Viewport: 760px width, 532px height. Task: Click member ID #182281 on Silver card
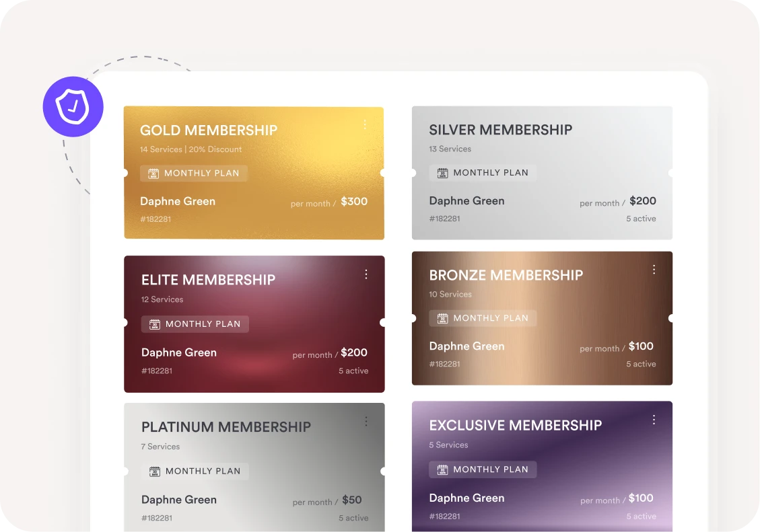[444, 219]
